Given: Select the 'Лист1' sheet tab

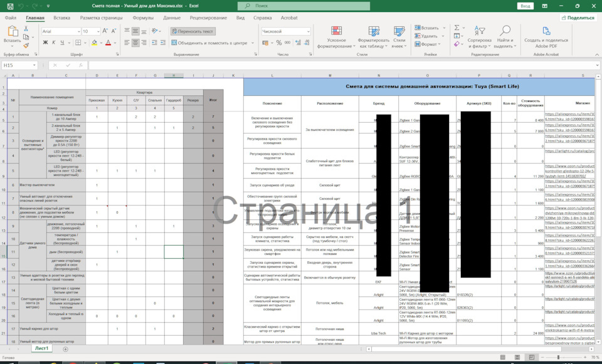Looking at the screenshot, I should point(41,349).
